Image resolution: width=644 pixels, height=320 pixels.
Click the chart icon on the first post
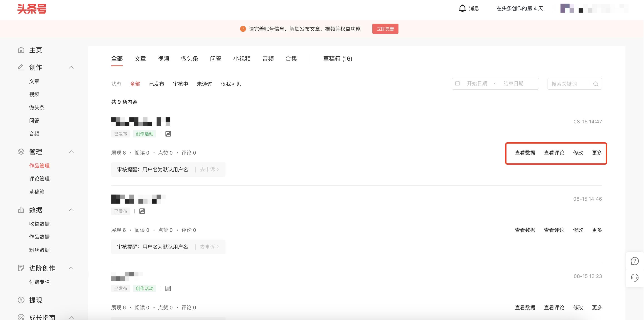coord(168,134)
